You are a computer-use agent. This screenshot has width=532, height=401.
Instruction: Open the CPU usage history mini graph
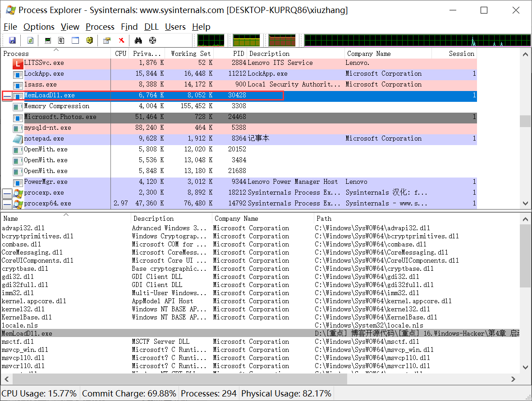pos(211,41)
